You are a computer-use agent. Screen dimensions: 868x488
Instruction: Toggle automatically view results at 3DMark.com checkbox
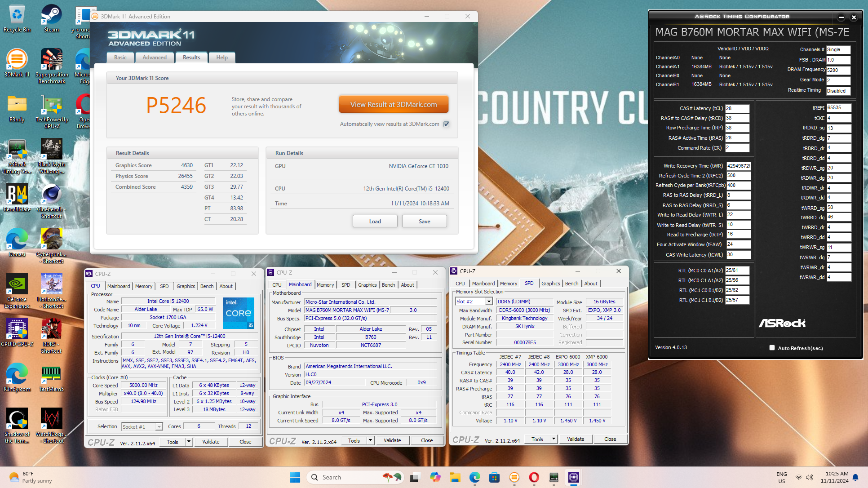click(446, 124)
